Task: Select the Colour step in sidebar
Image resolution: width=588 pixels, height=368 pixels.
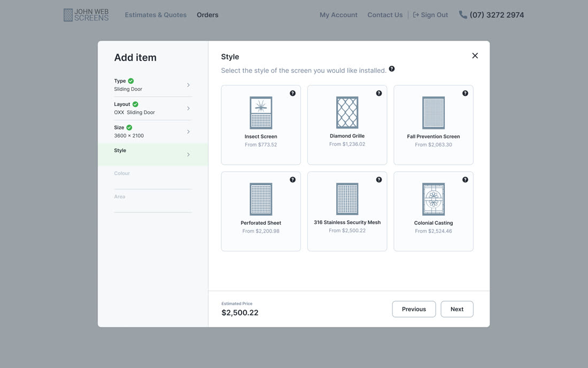Action: click(153, 178)
